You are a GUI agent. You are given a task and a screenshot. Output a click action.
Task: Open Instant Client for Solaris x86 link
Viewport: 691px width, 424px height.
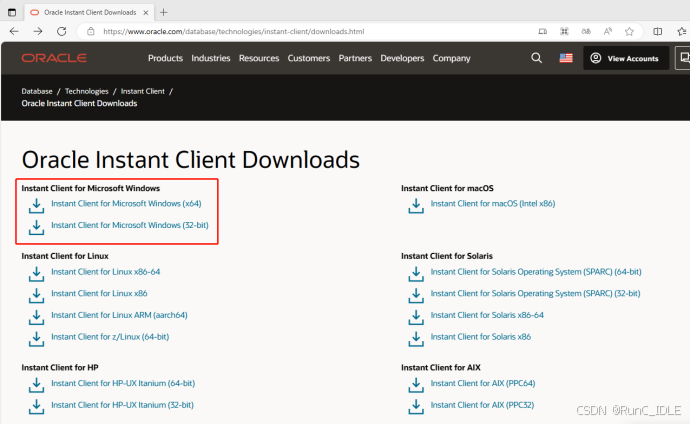[481, 337]
